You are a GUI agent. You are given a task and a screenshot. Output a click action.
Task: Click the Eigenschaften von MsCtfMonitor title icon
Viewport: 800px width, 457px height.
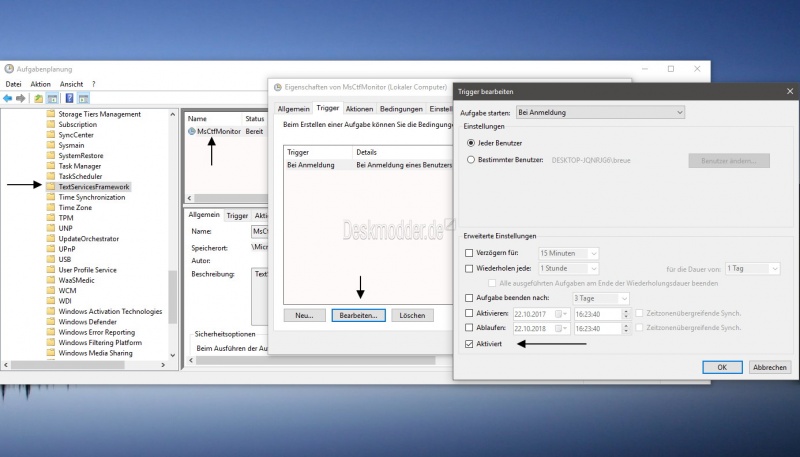click(278, 87)
